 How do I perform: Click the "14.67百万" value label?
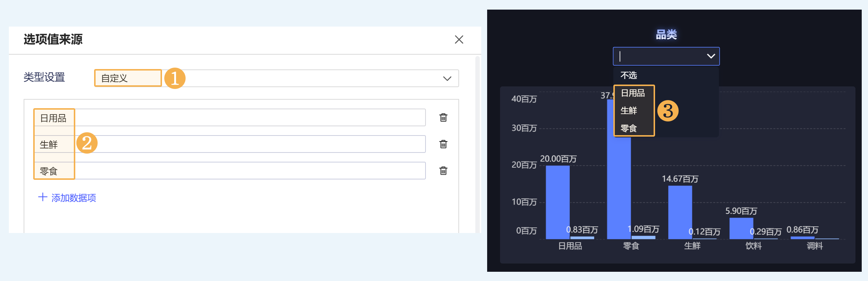coord(680,179)
